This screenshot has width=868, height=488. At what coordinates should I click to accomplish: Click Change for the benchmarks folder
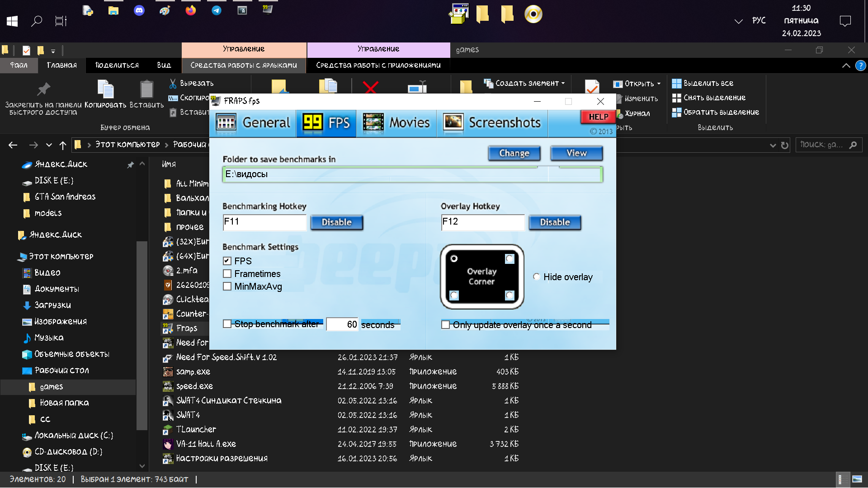click(514, 153)
